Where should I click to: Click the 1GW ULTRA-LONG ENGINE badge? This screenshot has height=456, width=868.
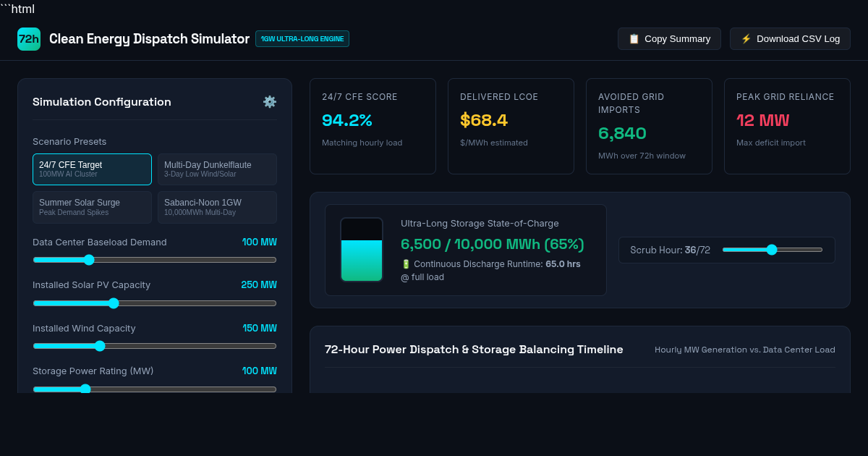302,39
